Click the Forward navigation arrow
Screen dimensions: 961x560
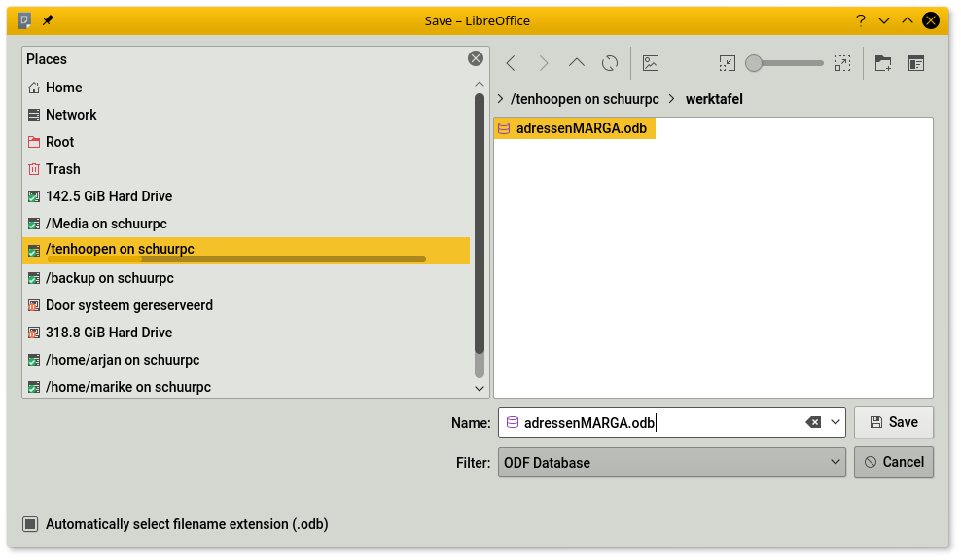(x=544, y=63)
